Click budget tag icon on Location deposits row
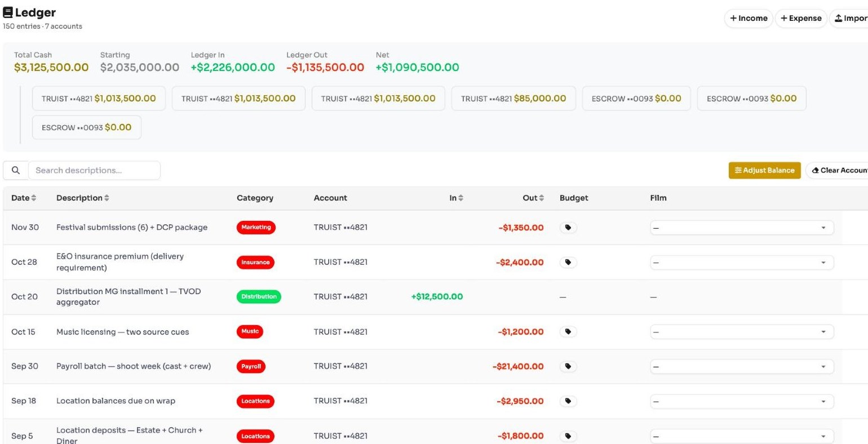Screen dimensions: 868x444 pyautogui.click(x=568, y=436)
